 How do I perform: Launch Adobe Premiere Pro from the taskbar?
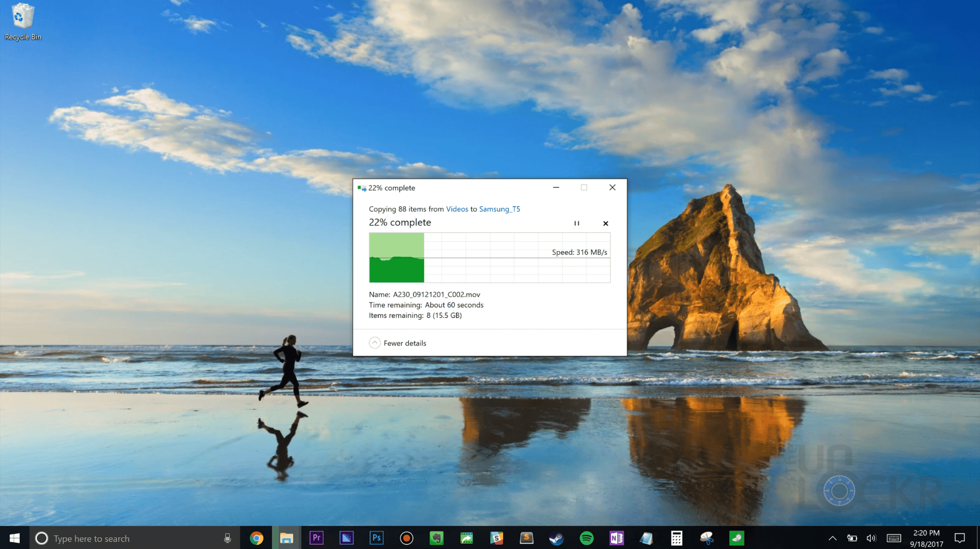316,538
